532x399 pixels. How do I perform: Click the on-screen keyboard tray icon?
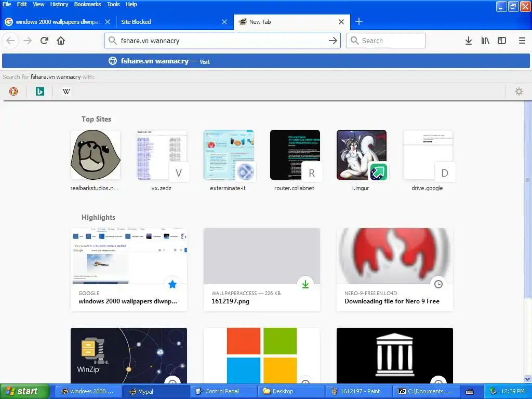[x=470, y=392]
